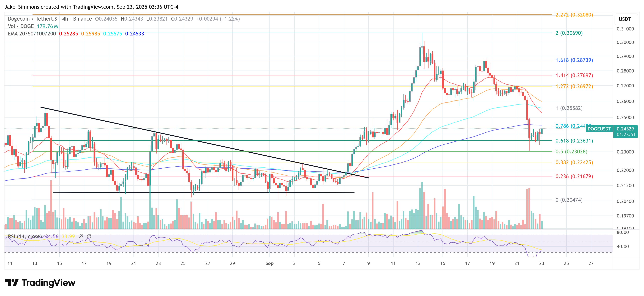The width and height of the screenshot is (644, 296).
Task: Click the 'Sep' label on the time axis
Action: coord(269,263)
